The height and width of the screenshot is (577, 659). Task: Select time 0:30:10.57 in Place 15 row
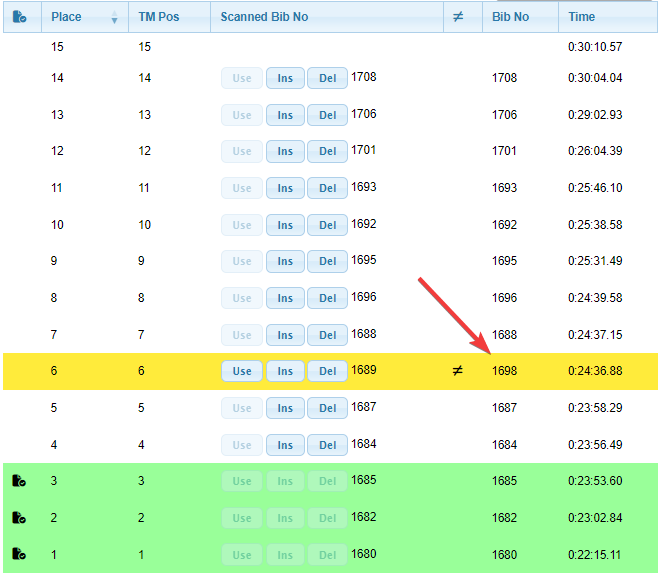click(x=595, y=47)
